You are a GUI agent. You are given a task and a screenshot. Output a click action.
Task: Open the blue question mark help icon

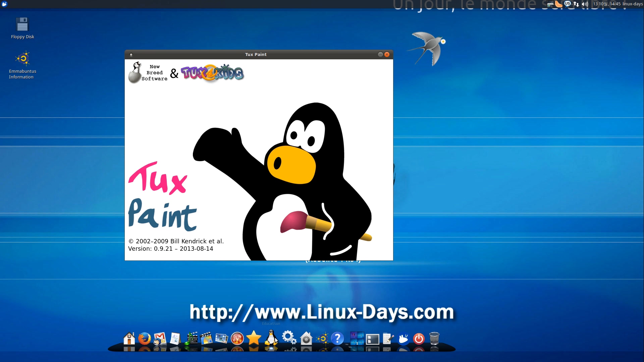pyautogui.click(x=337, y=339)
